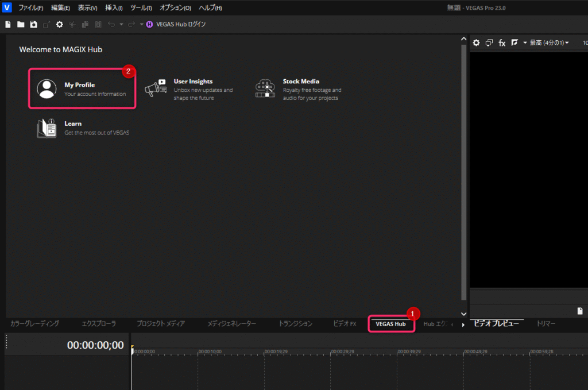Switch to the VEGAS Hub tab
The width and height of the screenshot is (588, 390).
click(390, 325)
